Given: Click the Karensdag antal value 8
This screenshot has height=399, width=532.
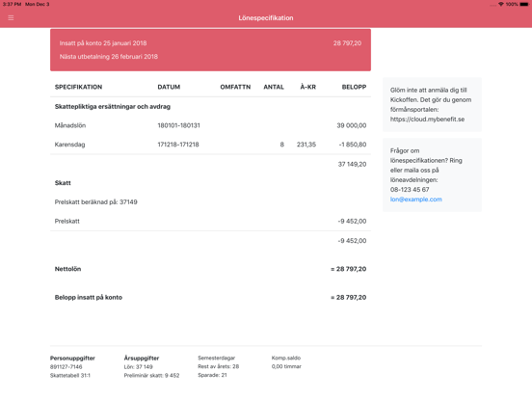Looking at the screenshot, I should click(282, 145).
